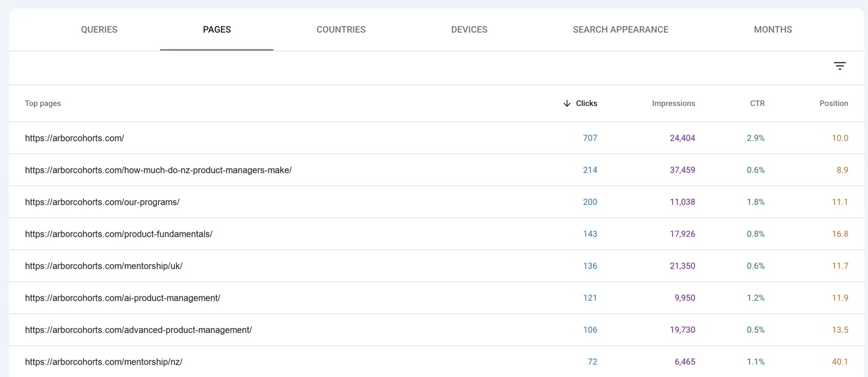Image resolution: width=868 pixels, height=377 pixels.
Task: Select the Pages tab
Action: (x=217, y=29)
